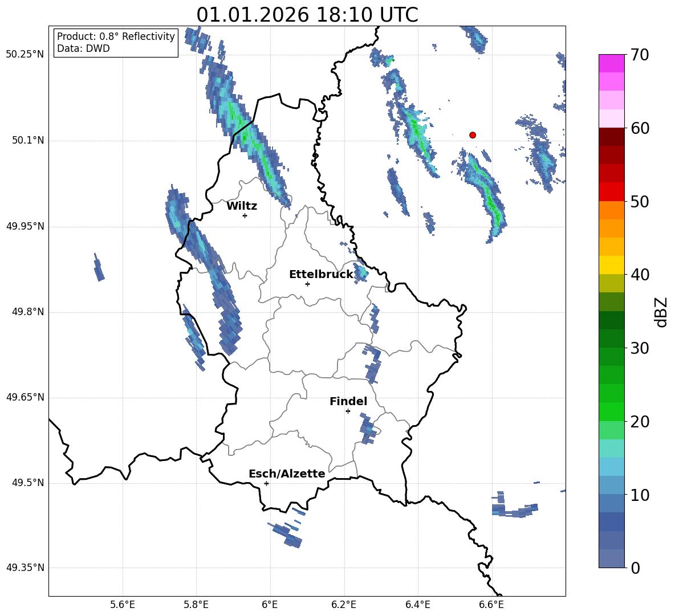This screenshot has width=675, height=616.
Task: Click the 50.1°N latitude label
Action: click(28, 140)
